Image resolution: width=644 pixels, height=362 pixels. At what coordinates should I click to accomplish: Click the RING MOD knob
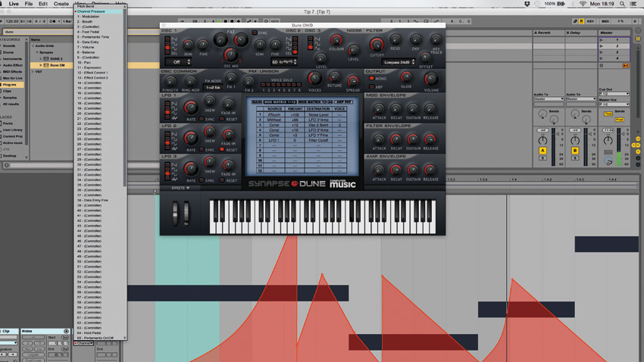click(x=189, y=81)
